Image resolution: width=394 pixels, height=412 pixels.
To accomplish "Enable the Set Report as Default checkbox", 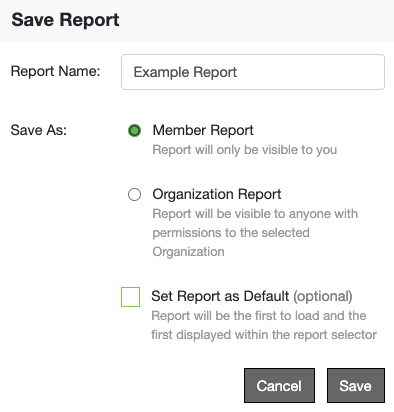I will 130,297.
